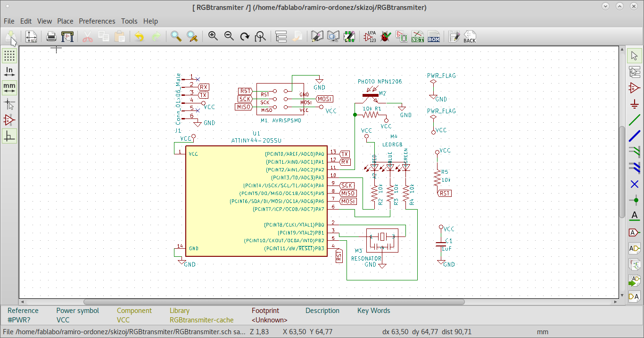Toggle millimeter units button
Image resolution: width=644 pixels, height=338 pixels.
(9, 88)
